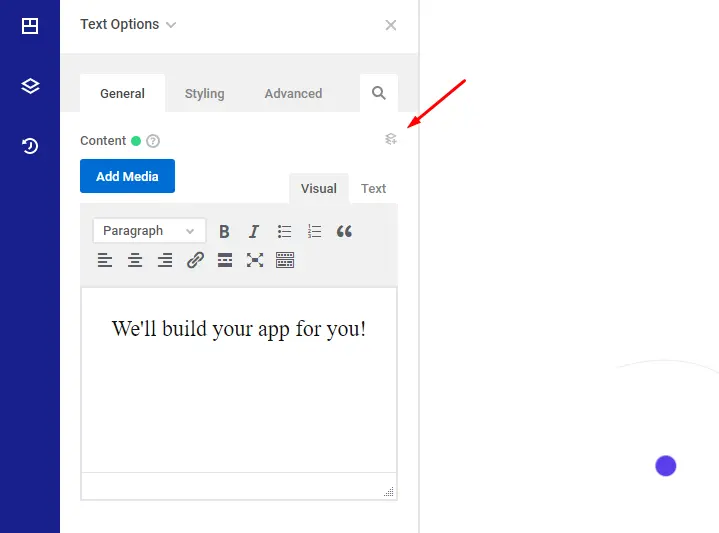Apply blockquote formatting
This screenshot has height=533, width=719.
pyautogui.click(x=344, y=232)
